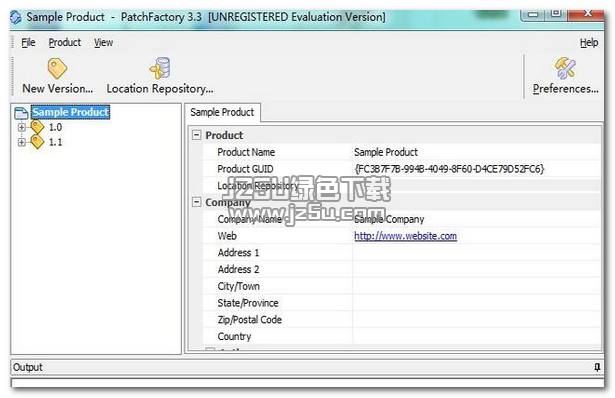Open Preferences tools icon
This screenshot has width=615, height=398.
click(565, 68)
